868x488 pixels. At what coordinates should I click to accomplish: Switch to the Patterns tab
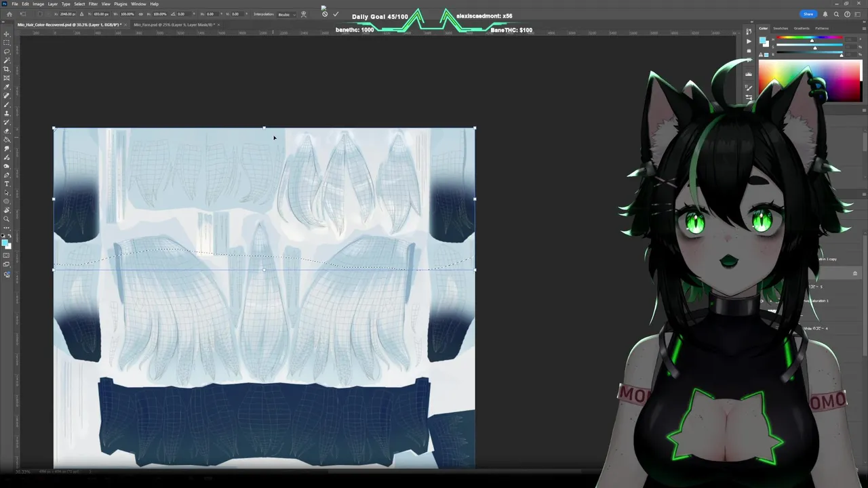(822, 28)
